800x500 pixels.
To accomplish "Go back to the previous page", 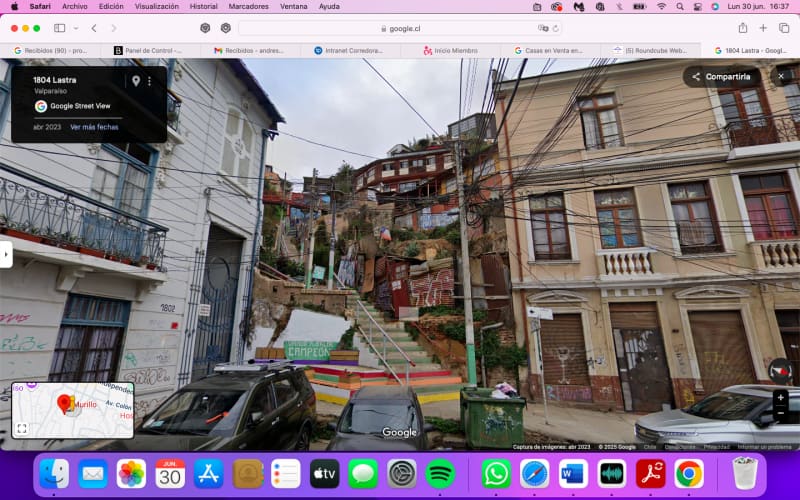I will (x=94, y=28).
